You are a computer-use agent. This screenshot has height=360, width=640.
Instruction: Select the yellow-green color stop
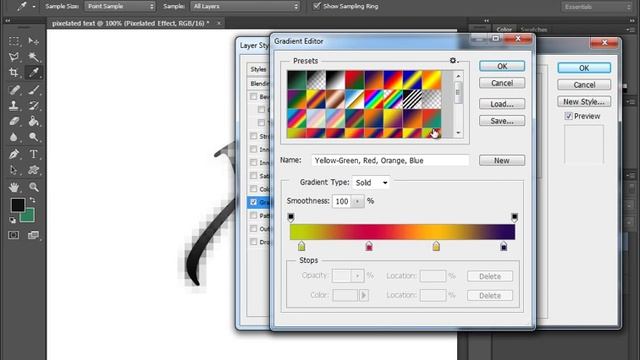[301, 246]
